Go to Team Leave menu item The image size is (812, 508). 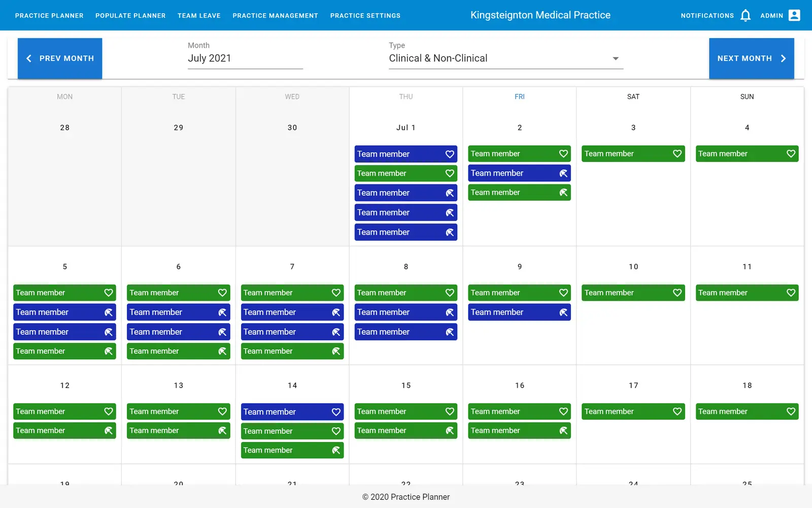(x=199, y=16)
